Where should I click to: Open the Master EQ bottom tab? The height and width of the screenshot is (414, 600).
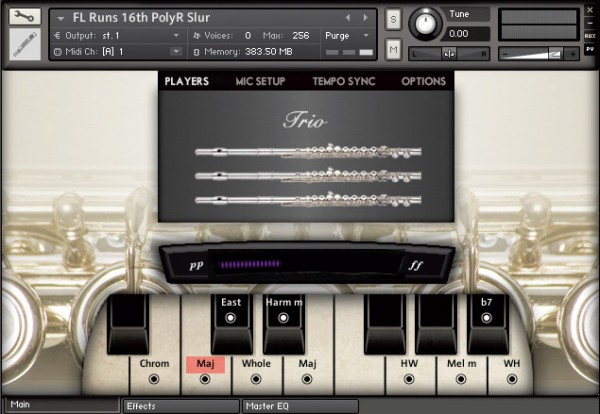click(300, 406)
